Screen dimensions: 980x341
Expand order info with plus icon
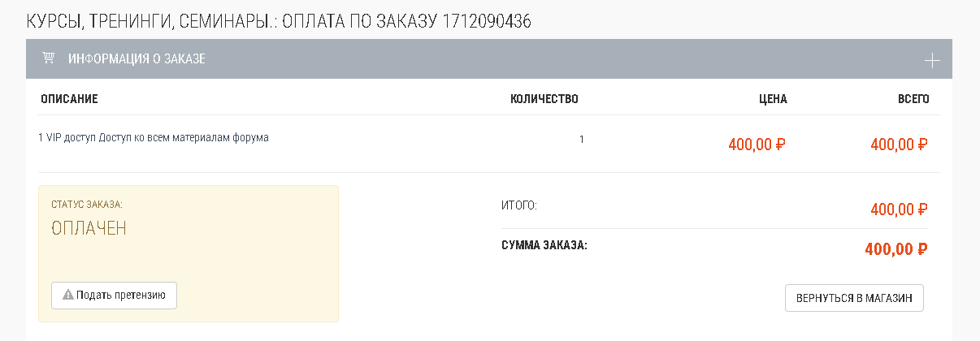[x=932, y=60]
